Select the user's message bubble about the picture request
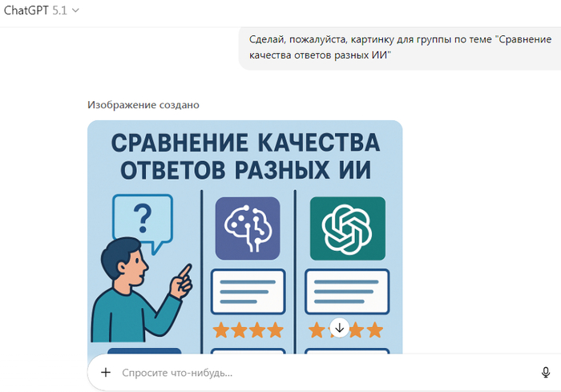 click(398, 47)
